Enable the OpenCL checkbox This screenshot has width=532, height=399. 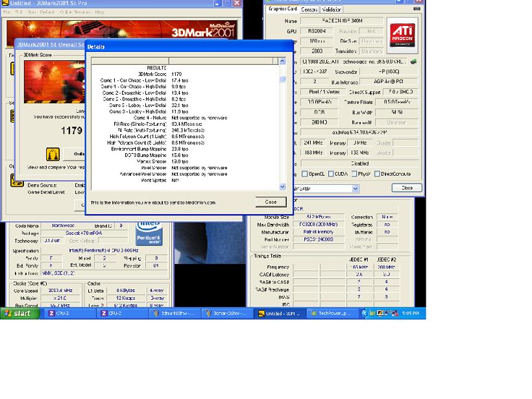pyautogui.click(x=304, y=174)
